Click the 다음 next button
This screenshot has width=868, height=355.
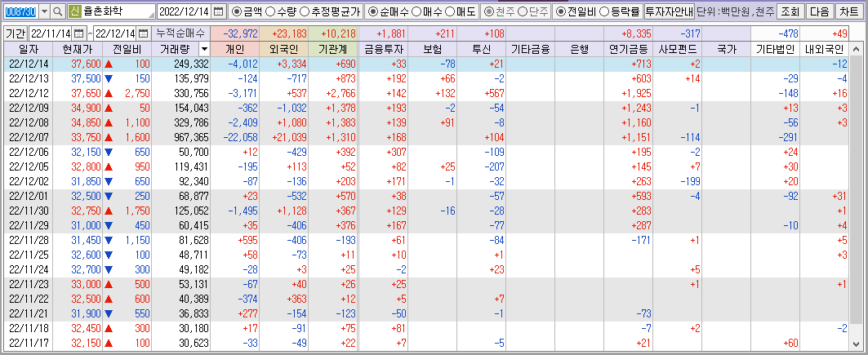point(819,11)
